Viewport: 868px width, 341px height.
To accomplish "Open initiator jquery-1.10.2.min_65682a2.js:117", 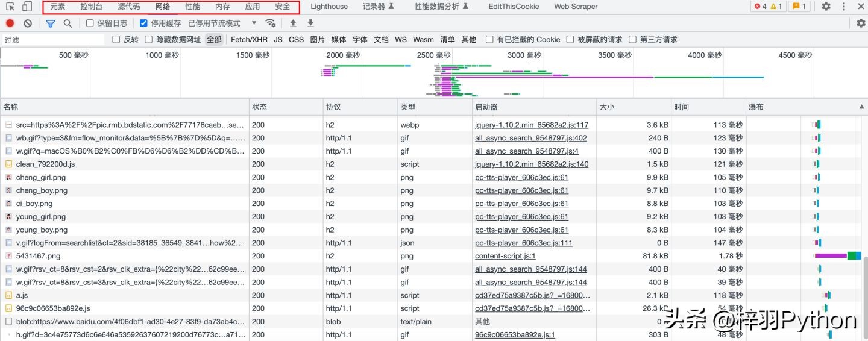I will pos(532,125).
